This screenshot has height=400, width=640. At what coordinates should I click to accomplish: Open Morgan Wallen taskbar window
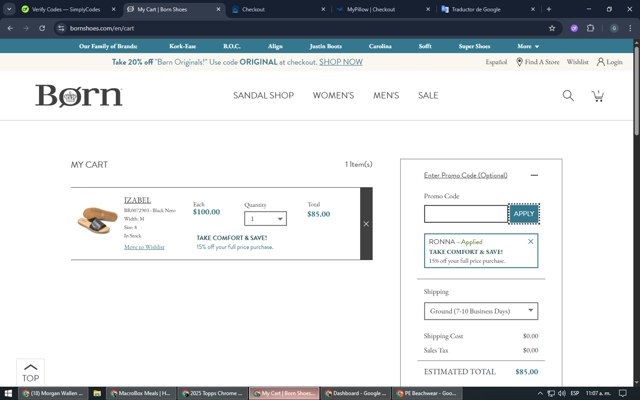53,393
